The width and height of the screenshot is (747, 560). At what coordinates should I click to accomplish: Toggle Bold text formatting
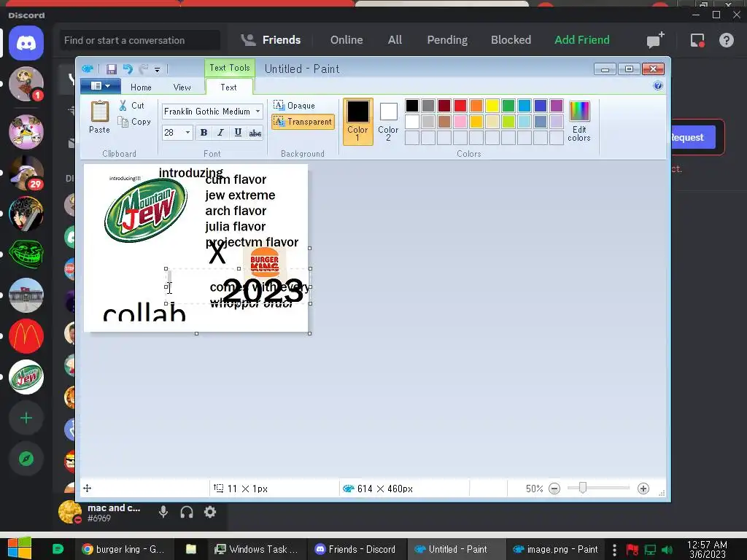pyautogui.click(x=204, y=133)
